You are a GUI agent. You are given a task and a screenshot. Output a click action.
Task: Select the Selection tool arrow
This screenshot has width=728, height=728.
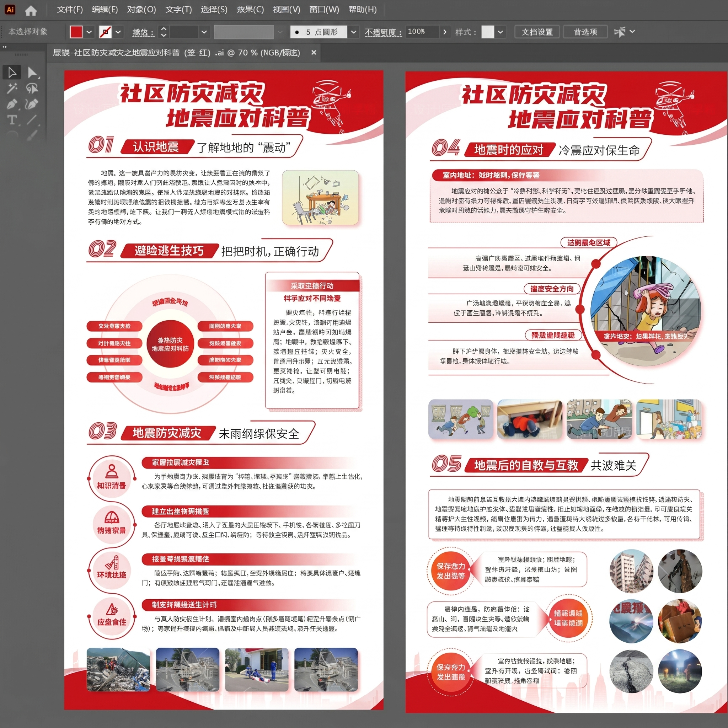pos(12,73)
